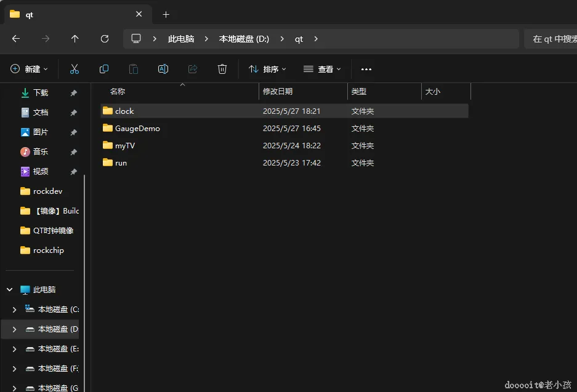Expand chevron after monitor icon in address bar

pos(155,39)
